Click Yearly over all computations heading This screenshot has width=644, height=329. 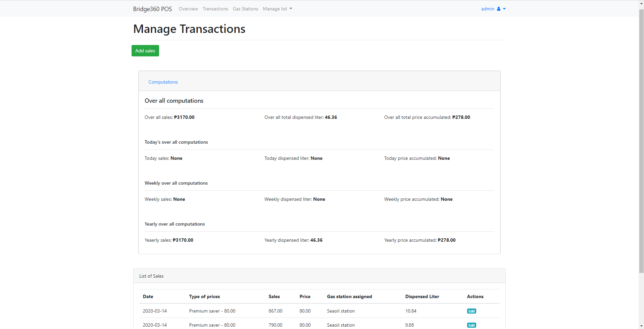[x=175, y=224]
